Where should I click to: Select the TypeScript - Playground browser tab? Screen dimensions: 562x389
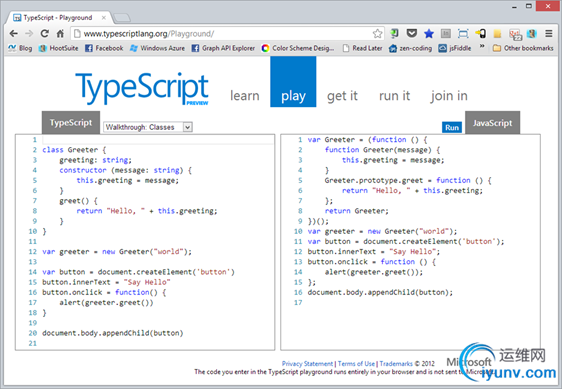click(x=58, y=18)
